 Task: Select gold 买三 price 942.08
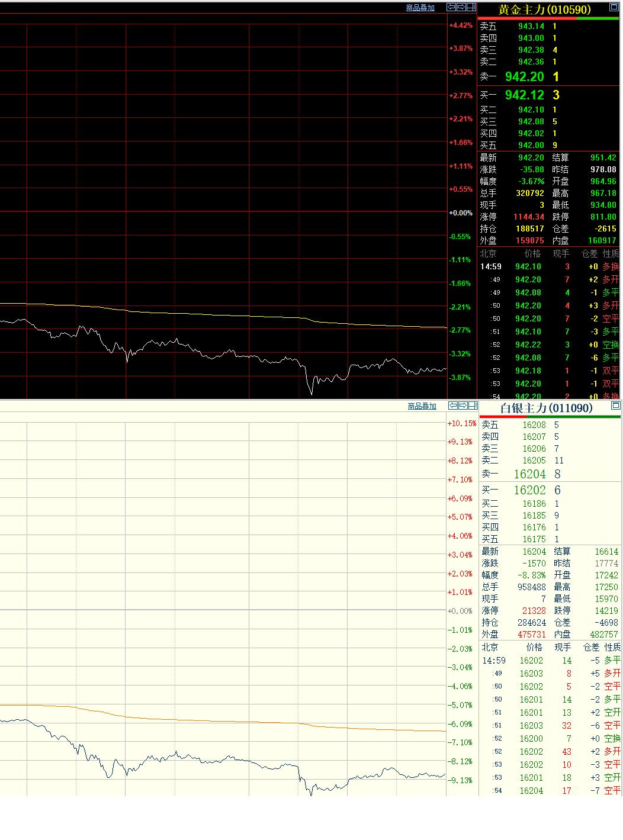531,121
